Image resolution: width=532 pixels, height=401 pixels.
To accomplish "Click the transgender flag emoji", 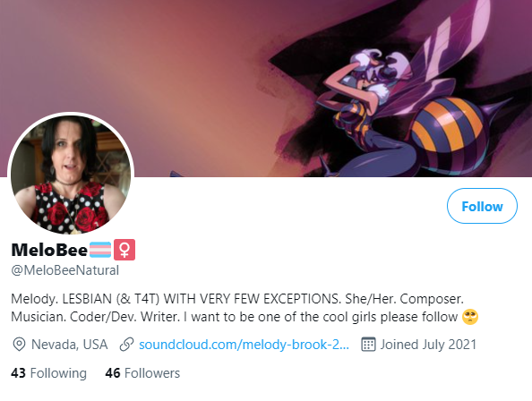I will click(100, 250).
